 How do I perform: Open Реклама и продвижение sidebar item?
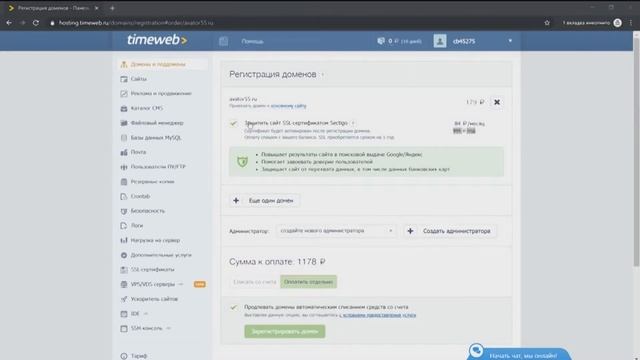(x=161, y=93)
